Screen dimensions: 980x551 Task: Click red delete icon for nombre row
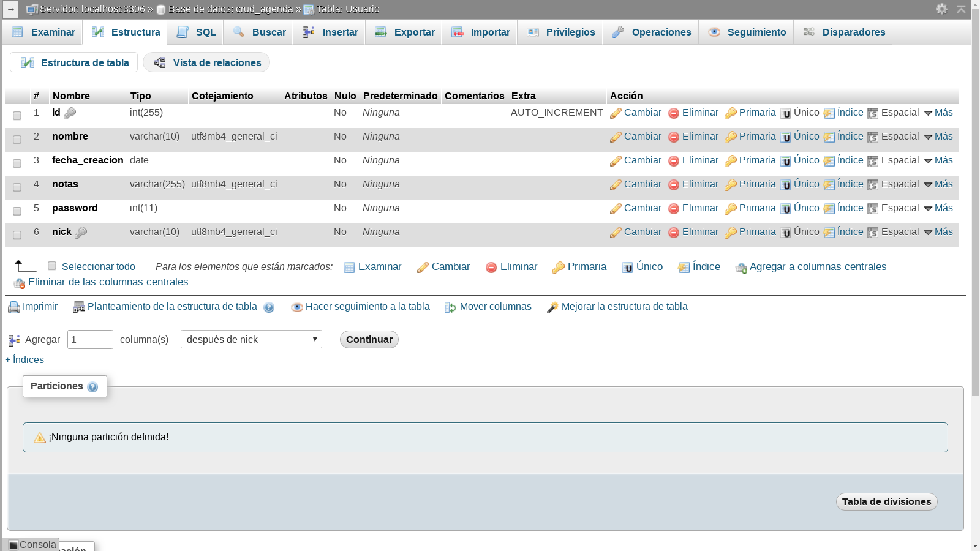[674, 137]
